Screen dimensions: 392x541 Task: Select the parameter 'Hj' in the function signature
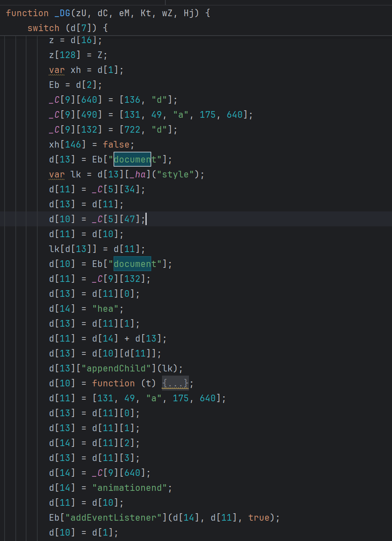[x=189, y=13]
